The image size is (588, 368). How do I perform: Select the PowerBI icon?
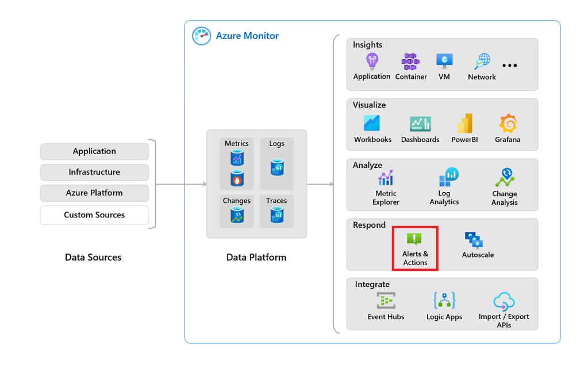[x=464, y=123]
